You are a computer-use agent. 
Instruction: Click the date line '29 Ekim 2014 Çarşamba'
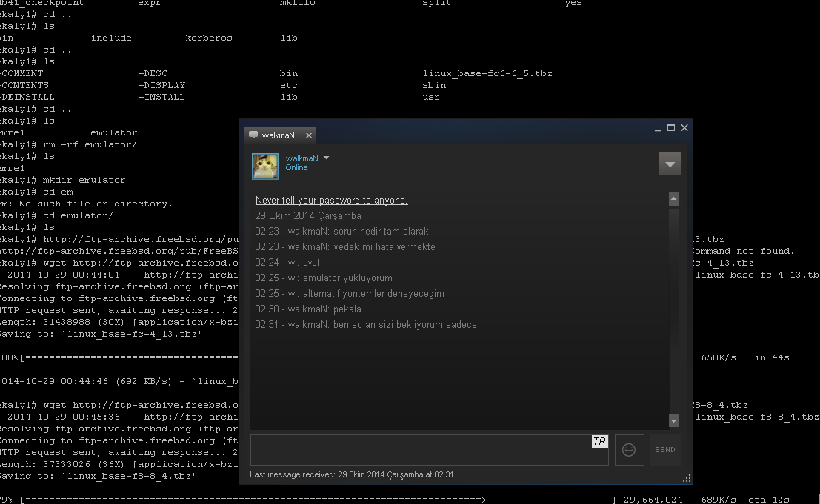click(x=308, y=215)
